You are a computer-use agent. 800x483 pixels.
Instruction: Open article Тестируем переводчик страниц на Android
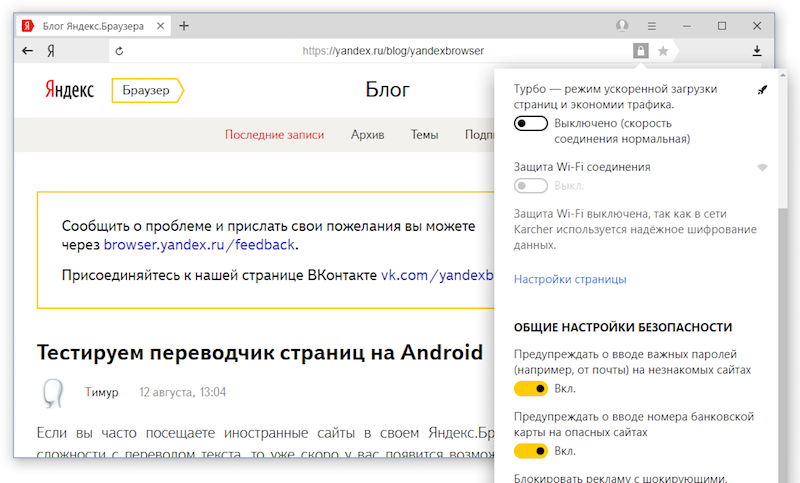[260, 352]
